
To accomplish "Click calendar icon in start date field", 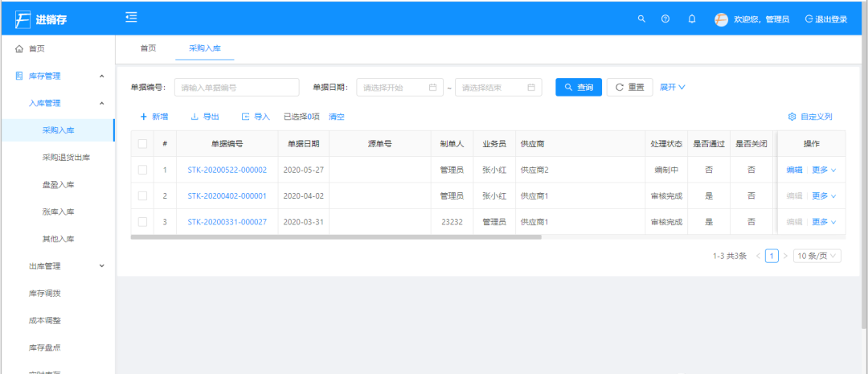I will click(x=433, y=88).
